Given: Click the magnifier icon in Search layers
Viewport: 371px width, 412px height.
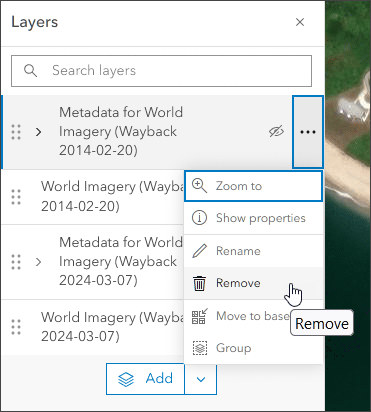Looking at the screenshot, I should (x=30, y=71).
